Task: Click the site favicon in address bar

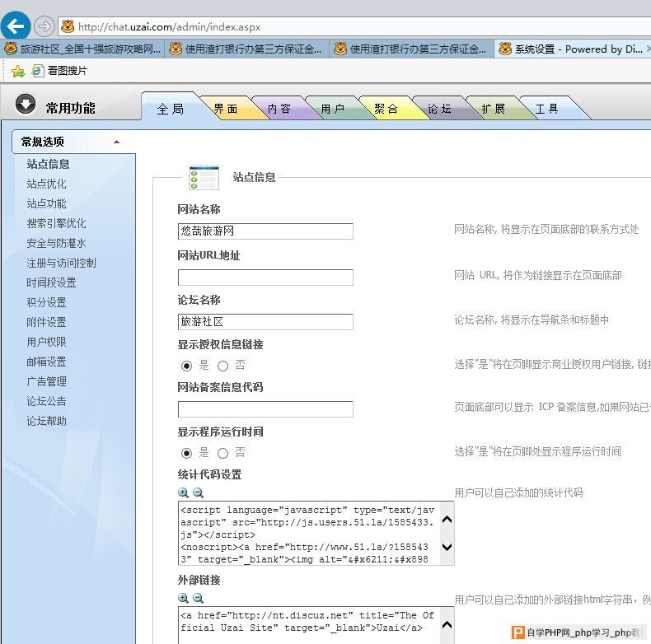Action: point(68,27)
